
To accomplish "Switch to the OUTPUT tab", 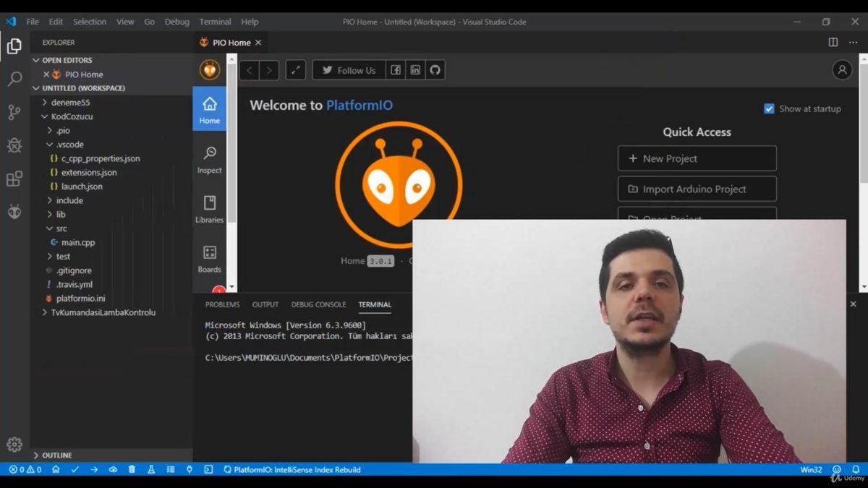I will click(x=265, y=304).
